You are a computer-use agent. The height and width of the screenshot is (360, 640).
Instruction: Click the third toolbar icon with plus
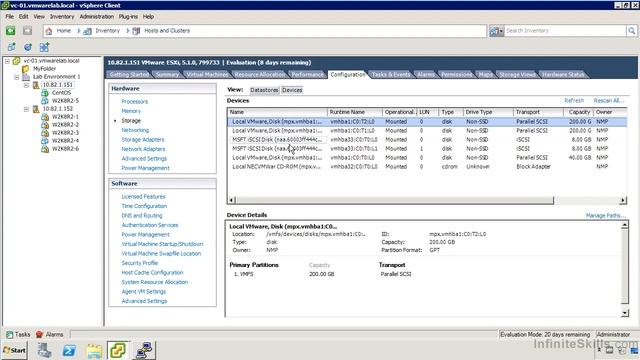click(x=44, y=47)
